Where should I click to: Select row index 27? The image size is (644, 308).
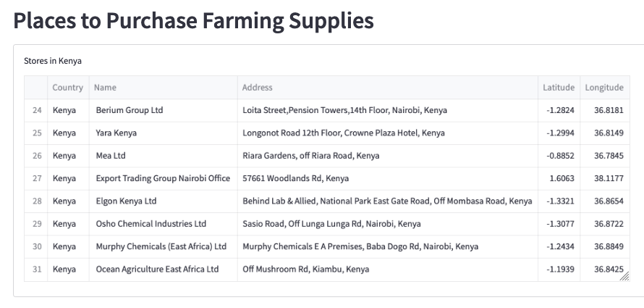(37, 178)
